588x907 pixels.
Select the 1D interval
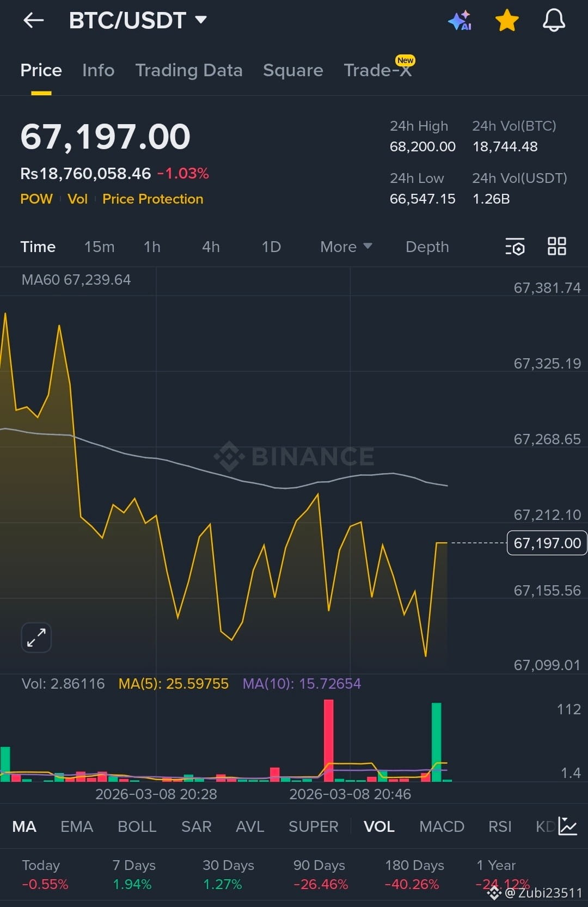point(271,247)
